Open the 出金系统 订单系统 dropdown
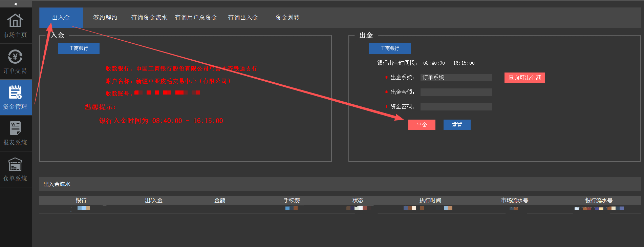This screenshot has width=644, height=247. click(x=456, y=78)
